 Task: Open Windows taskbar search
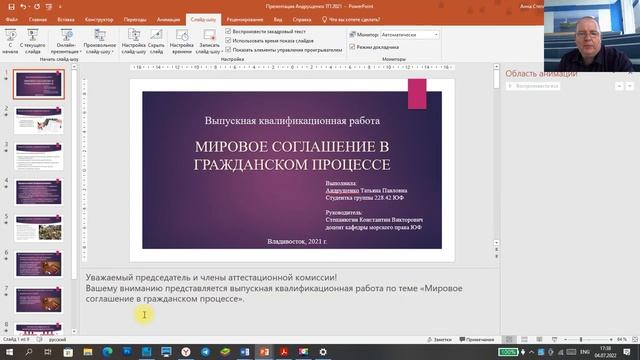pos(29,352)
